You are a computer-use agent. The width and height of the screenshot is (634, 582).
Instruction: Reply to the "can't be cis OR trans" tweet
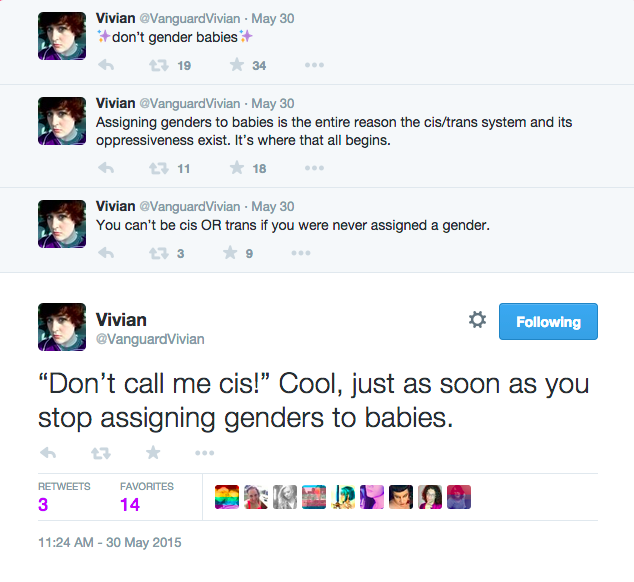click(106, 253)
